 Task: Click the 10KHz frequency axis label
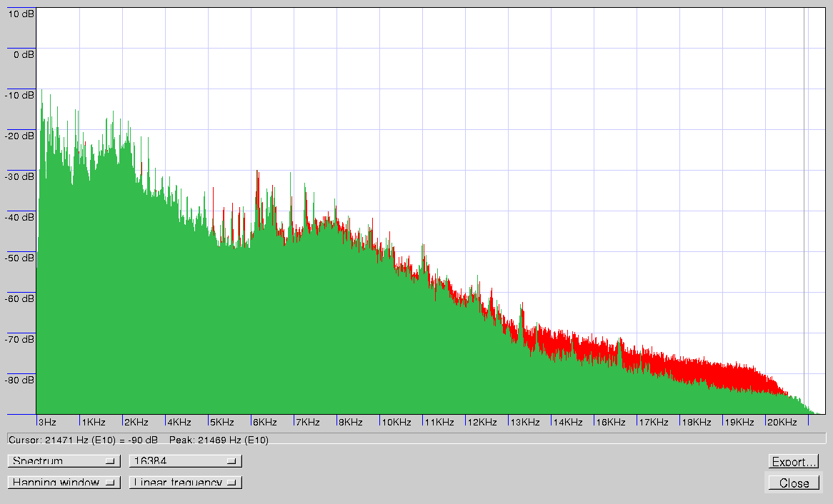click(396, 423)
